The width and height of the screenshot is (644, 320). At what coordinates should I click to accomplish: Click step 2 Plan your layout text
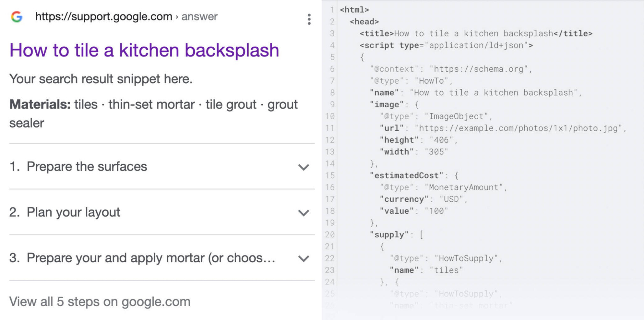tap(73, 212)
